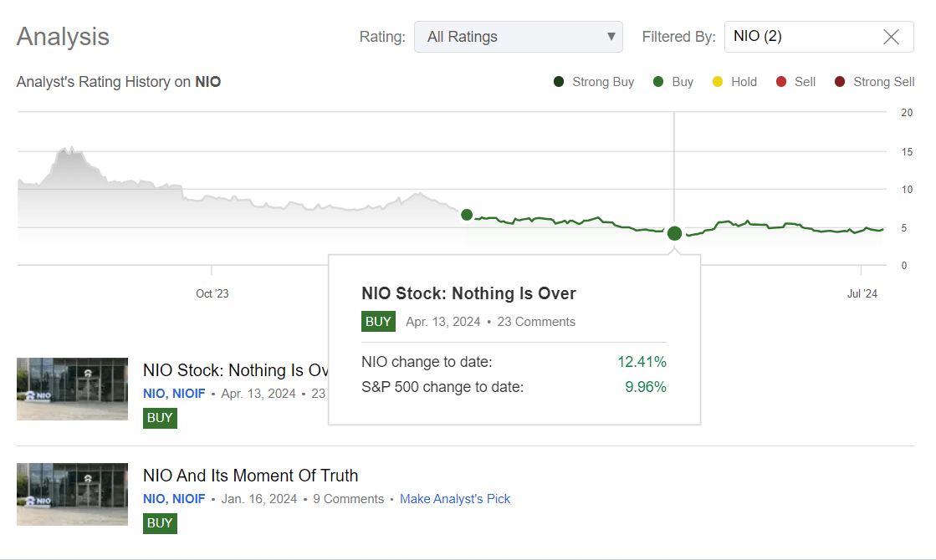
Task: Click the January 2024 rating marker on chart
Action: 467,215
